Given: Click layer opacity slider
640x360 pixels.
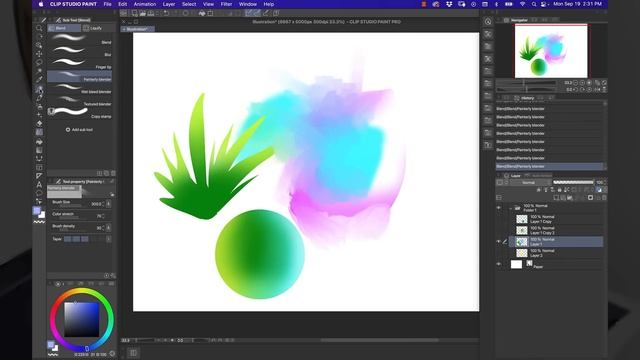Looking at the screenshot, I should click(x=573, y=182).
